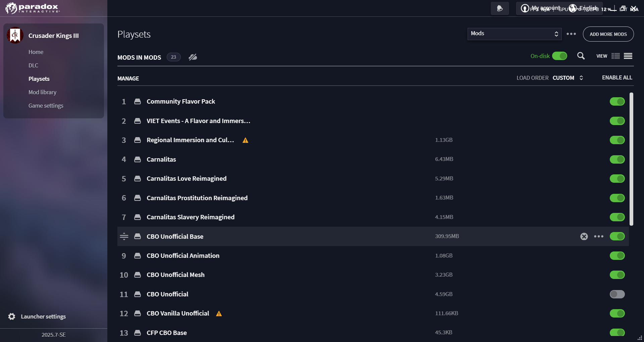644x342 pixels.
Task: Click the disk icon beside Carnalitas Love Reimagined
Action: click(x=138, y=179)
